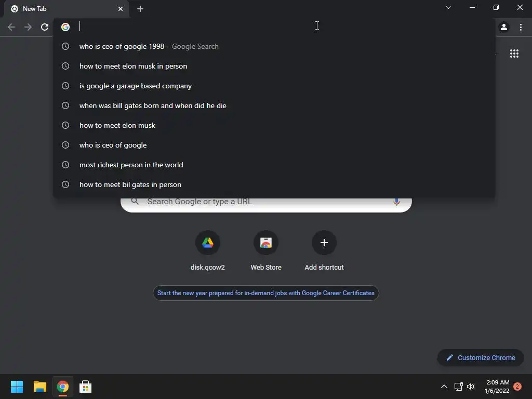Close the New Tab tab

click(x=121, y=9)
